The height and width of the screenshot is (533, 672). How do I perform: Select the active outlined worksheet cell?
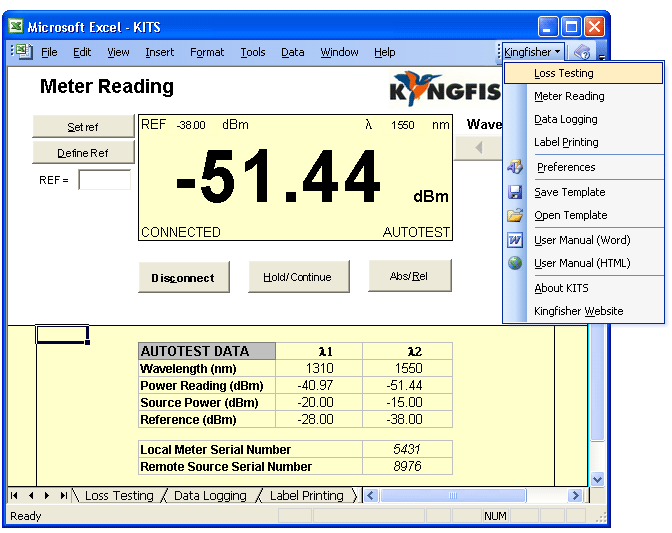pos(63,335)
